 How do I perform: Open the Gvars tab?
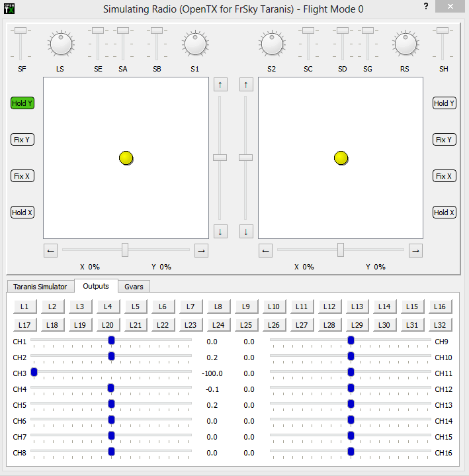point(134,287)
